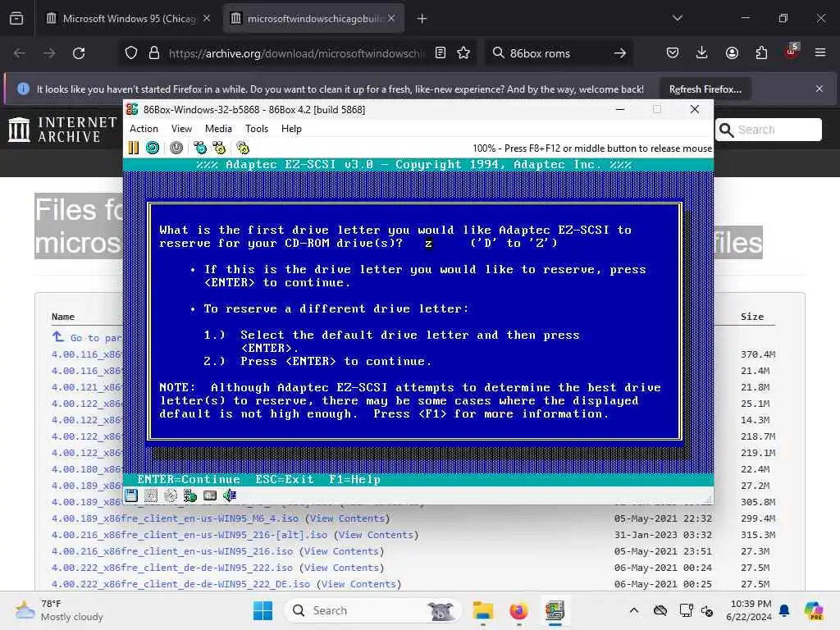Open Firefox account icon
This screenshot has width=840, height=630.
[x=732, y=53]
